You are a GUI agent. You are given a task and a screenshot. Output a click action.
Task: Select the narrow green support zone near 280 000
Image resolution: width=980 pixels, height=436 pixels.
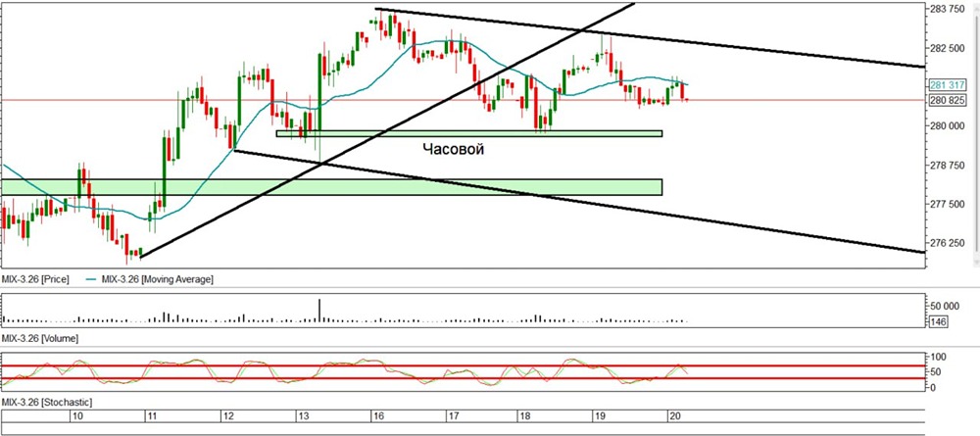tap(468, 133)
